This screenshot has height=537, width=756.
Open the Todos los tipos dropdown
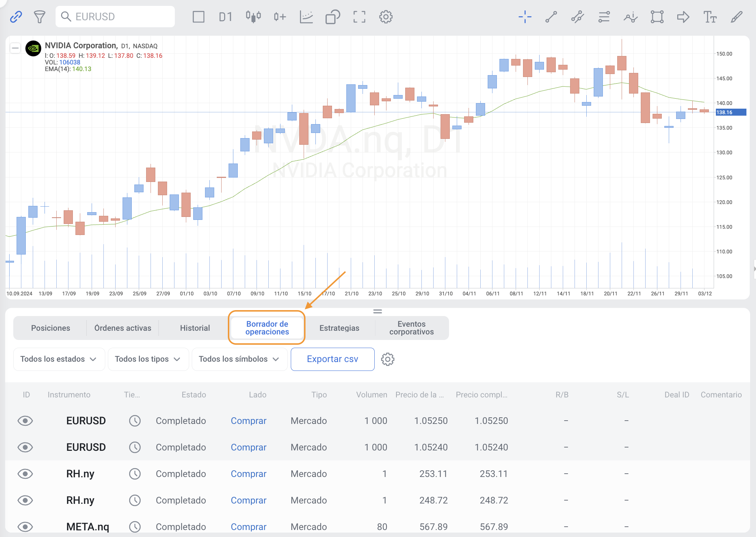tap(148, 359)
